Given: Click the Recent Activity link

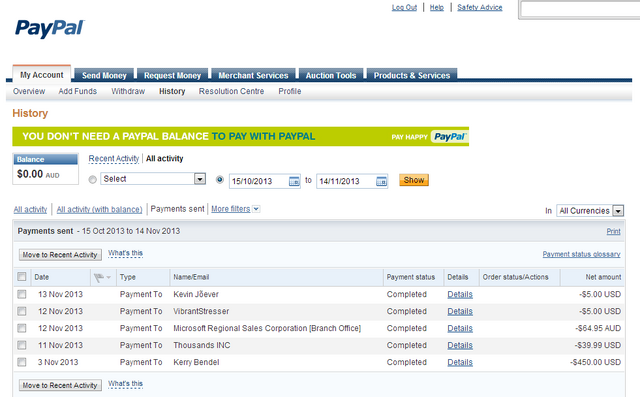Looking at the screenshot, I should [x=114, y=159].
